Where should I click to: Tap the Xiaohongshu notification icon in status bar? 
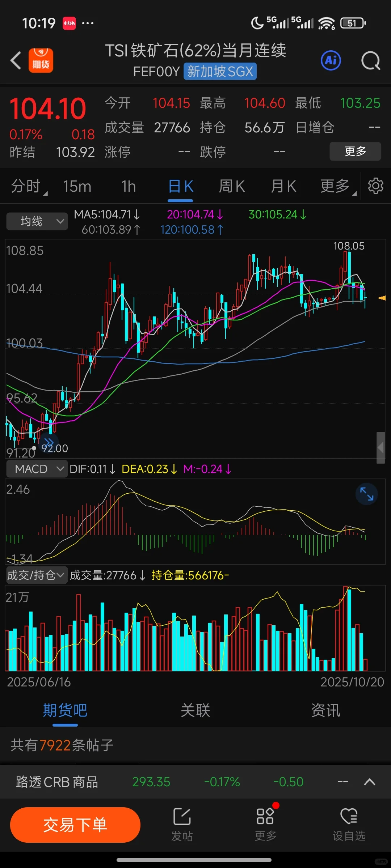[69, 24]
